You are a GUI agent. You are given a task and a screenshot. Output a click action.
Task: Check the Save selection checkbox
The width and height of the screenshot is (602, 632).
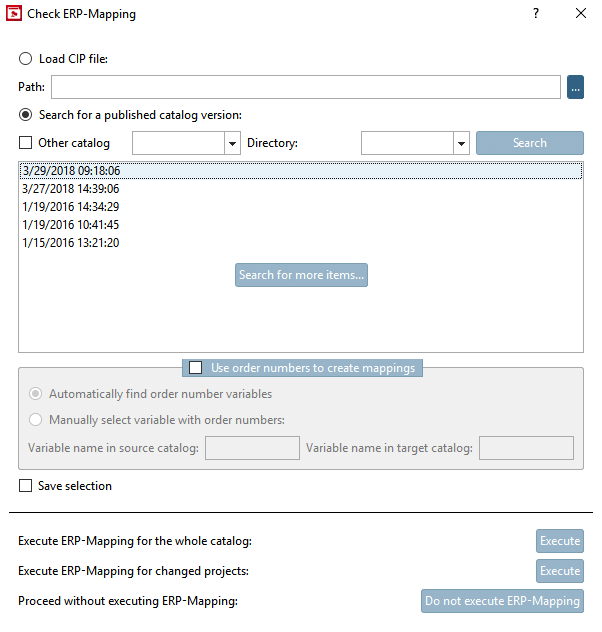(26, 486)
